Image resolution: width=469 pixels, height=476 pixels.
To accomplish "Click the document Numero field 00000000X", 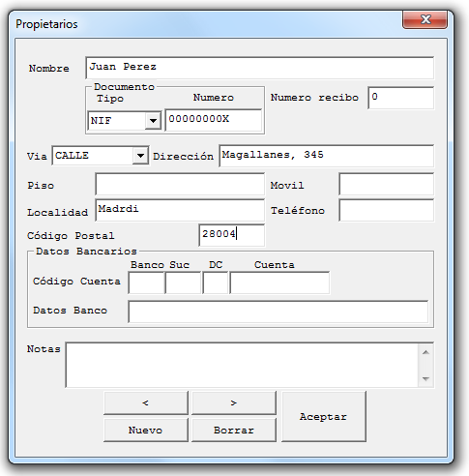I will [213, 120].
